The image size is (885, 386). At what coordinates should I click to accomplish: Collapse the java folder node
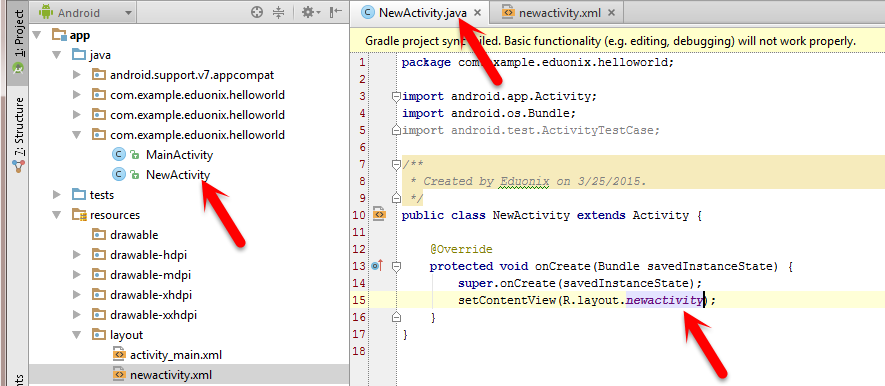56,55
